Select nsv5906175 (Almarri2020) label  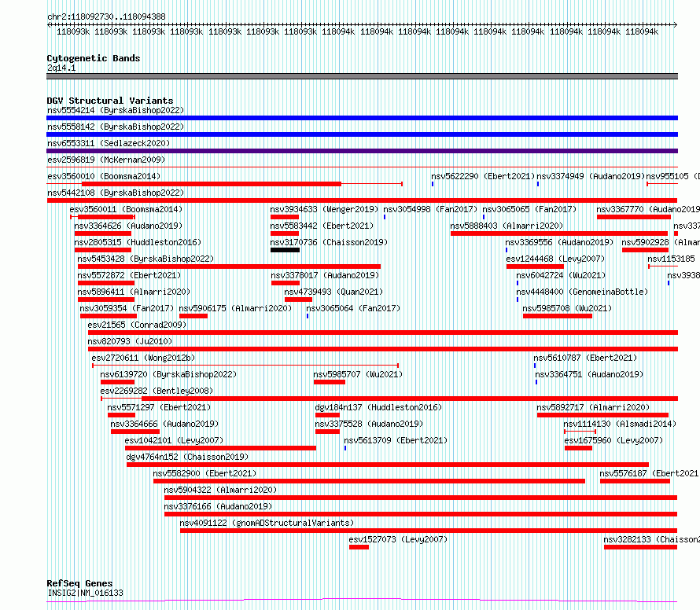coord(235,308)
